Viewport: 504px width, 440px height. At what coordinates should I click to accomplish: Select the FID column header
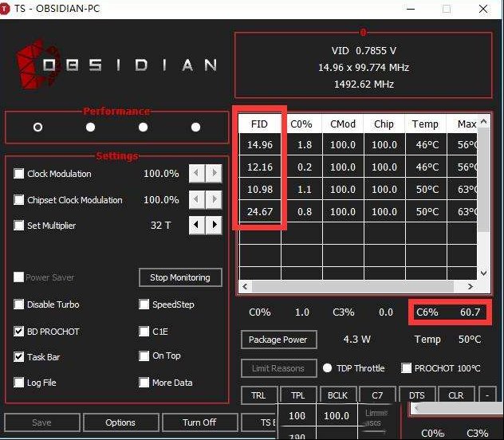pyautogui.click(x=260, y=124)
